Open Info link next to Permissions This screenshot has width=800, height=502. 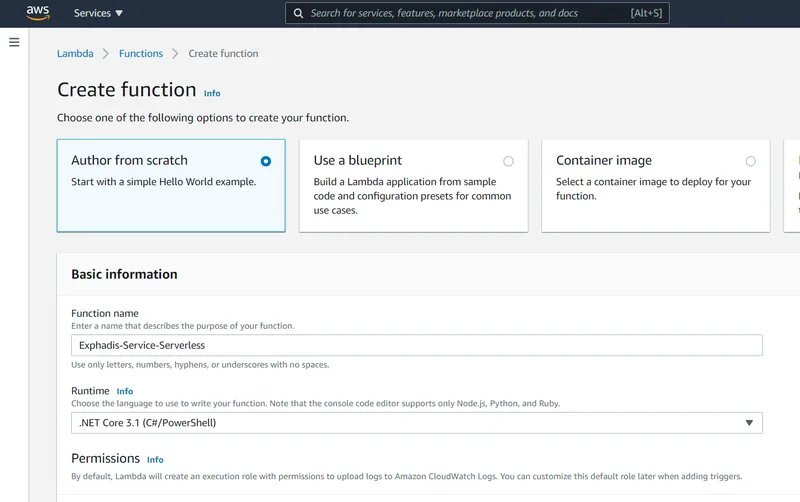[155, 460]
